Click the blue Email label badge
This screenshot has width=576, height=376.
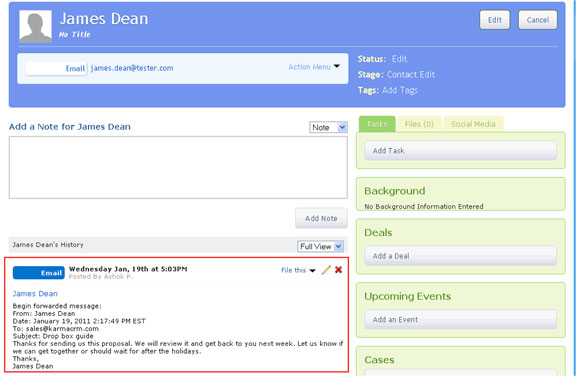point(39,273)
